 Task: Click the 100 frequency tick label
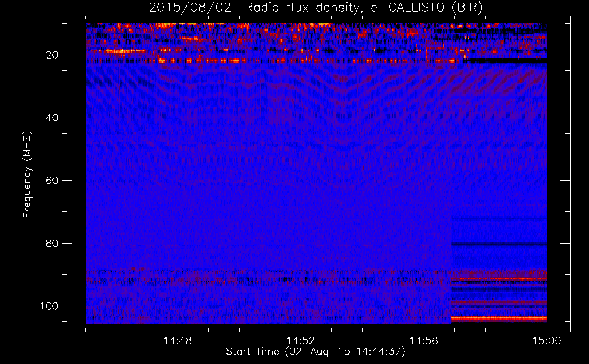click(49, 306)
